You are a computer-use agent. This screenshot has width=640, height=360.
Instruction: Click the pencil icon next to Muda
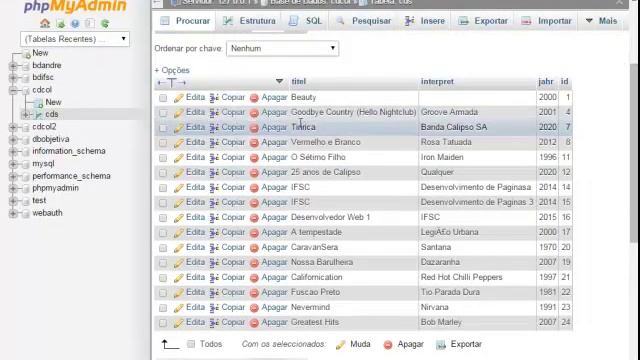(340, 345)
